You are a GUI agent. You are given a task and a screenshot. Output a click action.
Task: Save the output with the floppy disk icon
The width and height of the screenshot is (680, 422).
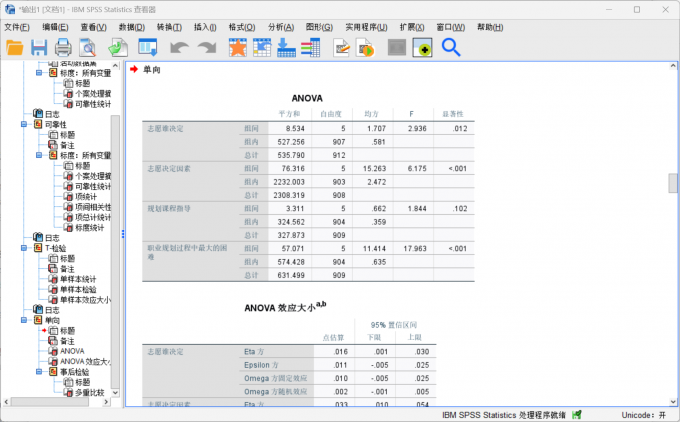[39, 48]
